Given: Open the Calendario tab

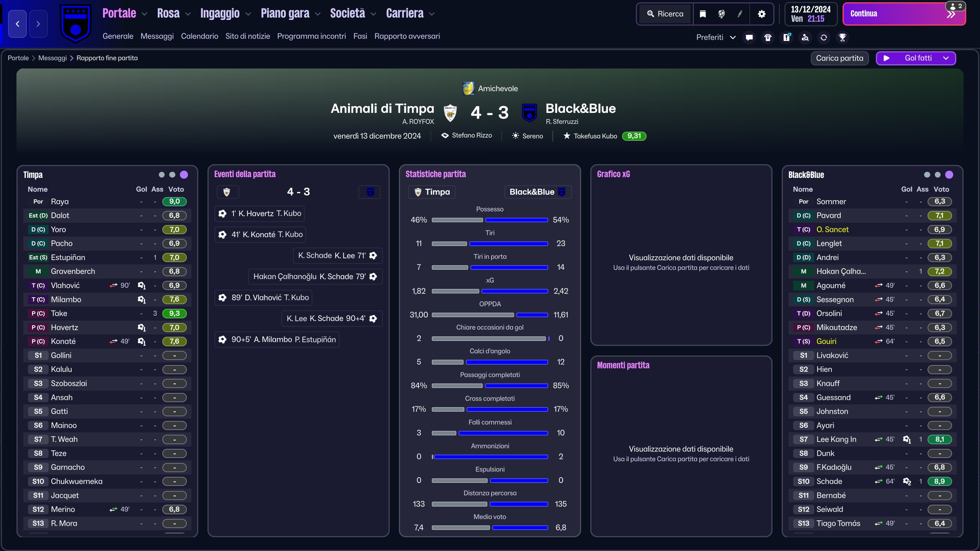Looking at the screenshot, I should (199, 36).
